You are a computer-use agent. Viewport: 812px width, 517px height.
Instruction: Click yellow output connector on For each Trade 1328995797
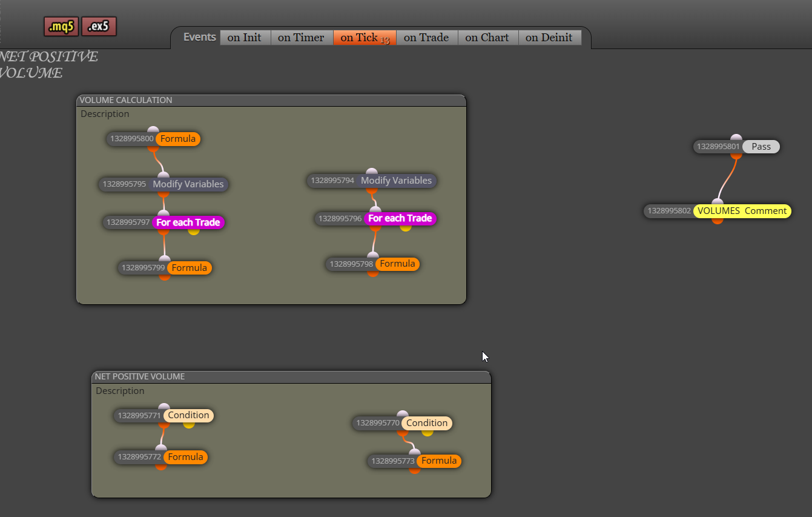[x=194, y=231]
